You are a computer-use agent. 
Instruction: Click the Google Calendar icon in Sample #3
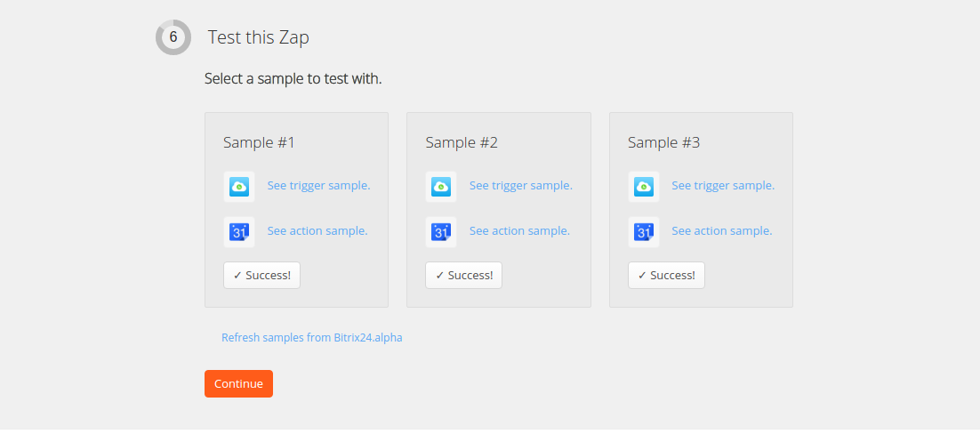tap(644, 231)
